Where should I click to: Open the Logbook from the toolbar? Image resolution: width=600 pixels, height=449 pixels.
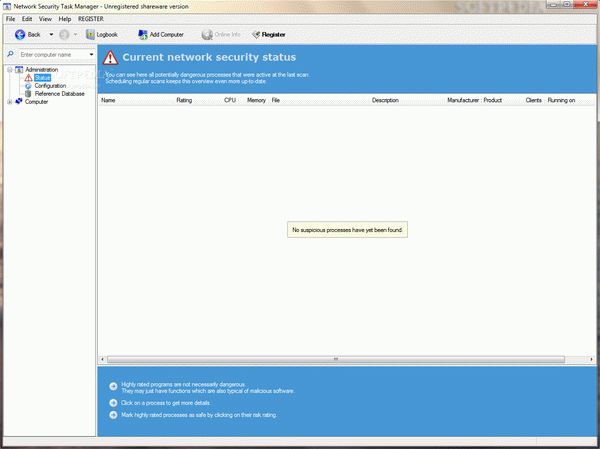click(x=102, y=34)
